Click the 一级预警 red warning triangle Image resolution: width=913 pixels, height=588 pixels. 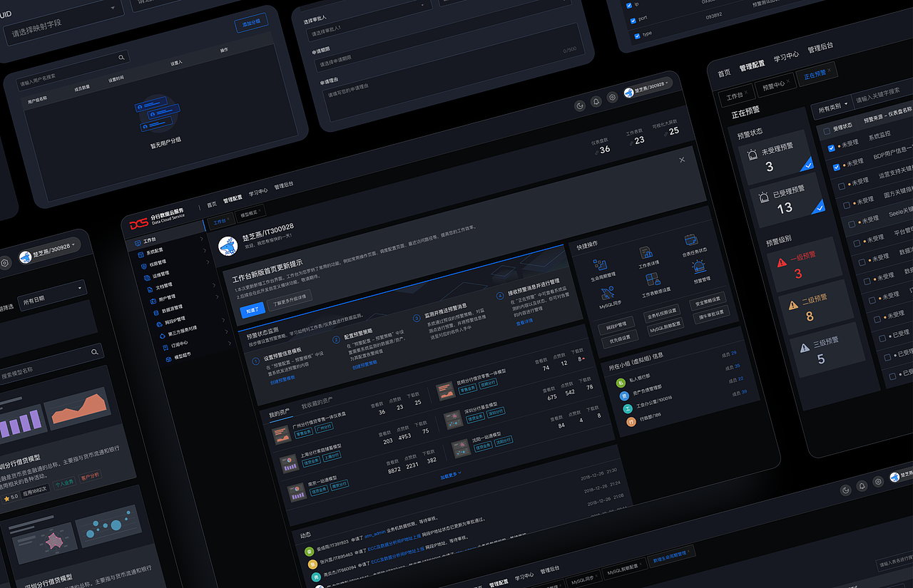pyautogui.click(x=782, y=262)
